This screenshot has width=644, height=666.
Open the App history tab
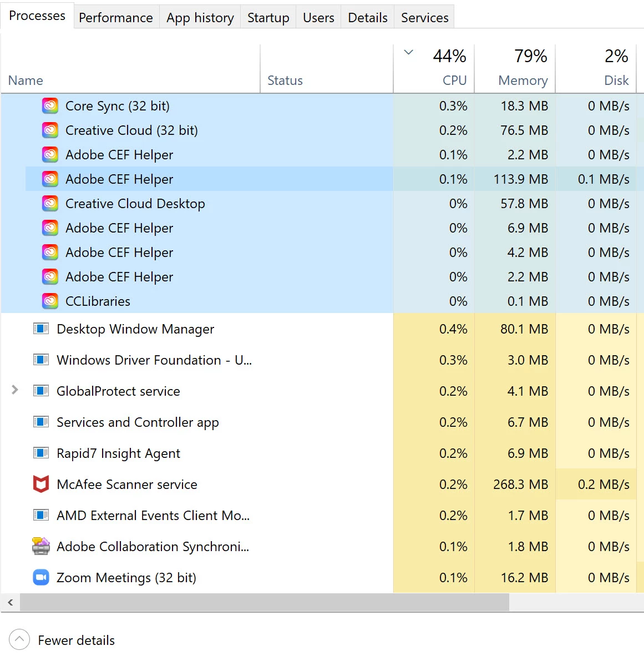[200, 18]
